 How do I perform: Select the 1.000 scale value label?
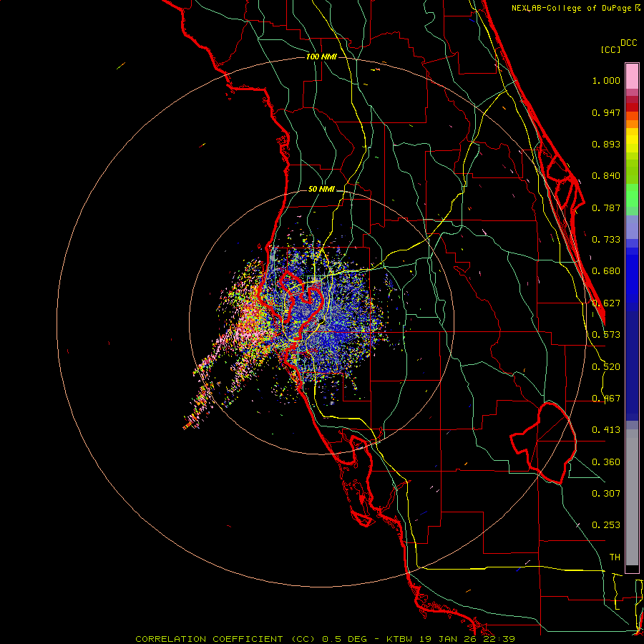606,80
